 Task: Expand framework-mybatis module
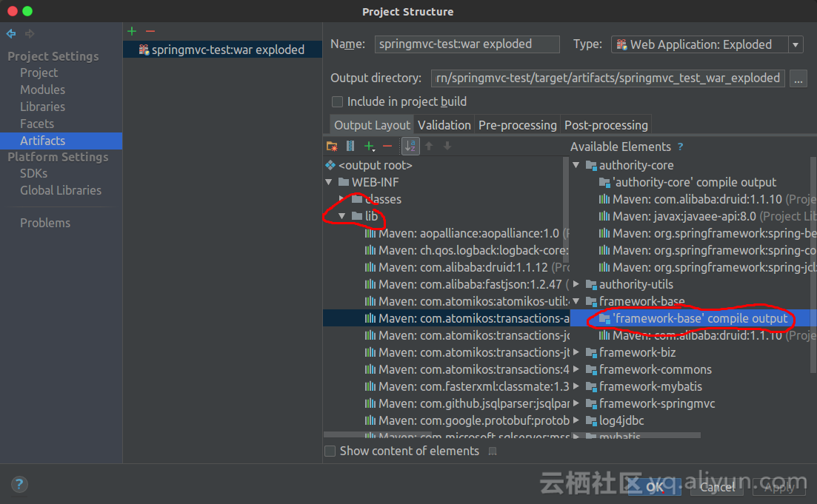576,386
